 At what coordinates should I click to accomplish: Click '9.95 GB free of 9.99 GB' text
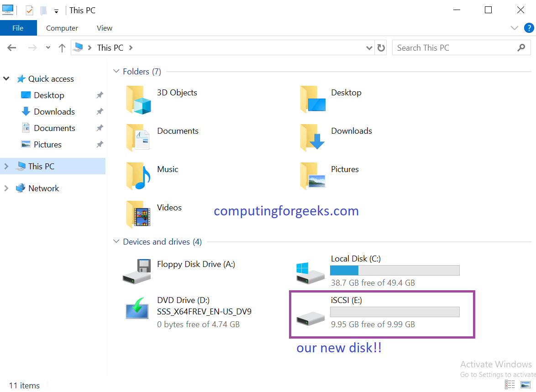point(373,324)
